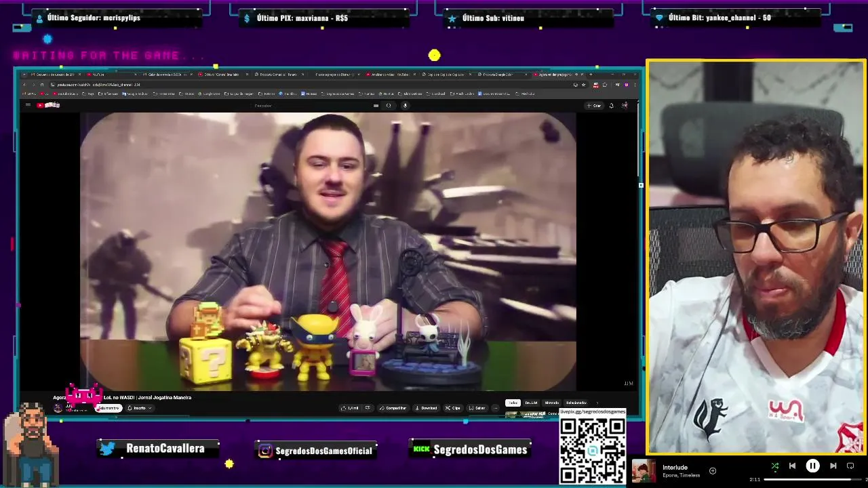
Task: Dislike the video with thumbs-down
Action: [x=368, y=408]
